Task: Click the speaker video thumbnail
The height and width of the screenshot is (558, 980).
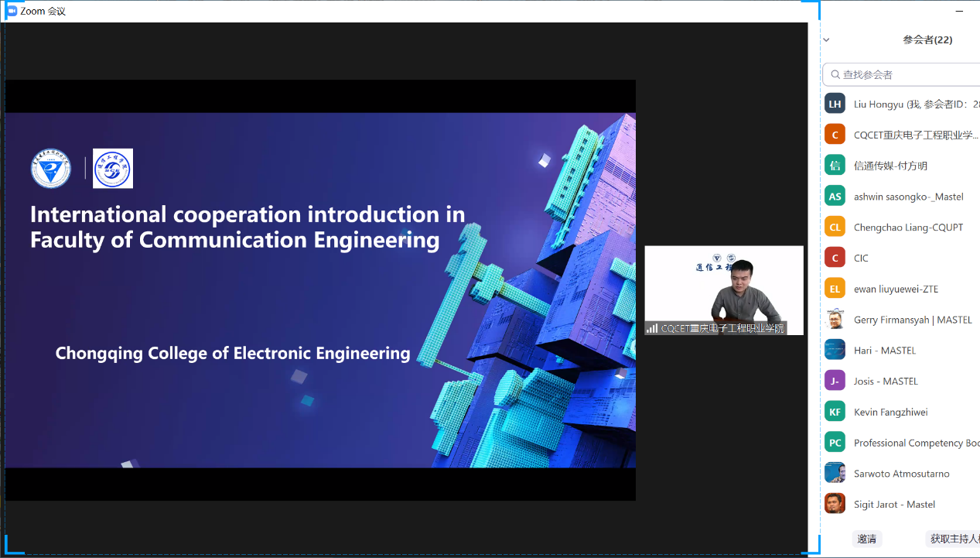Action: pyautogui.click(x=724, y=286)
